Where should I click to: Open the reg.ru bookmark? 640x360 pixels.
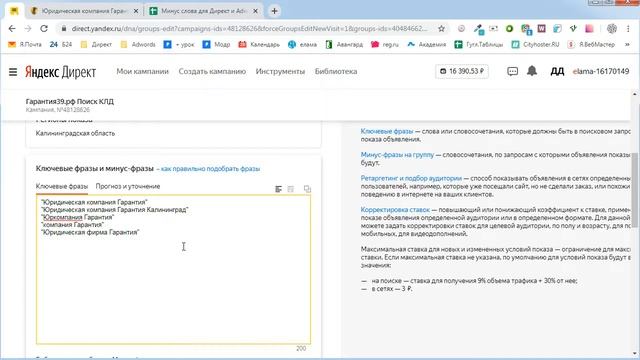click(385, 44)
